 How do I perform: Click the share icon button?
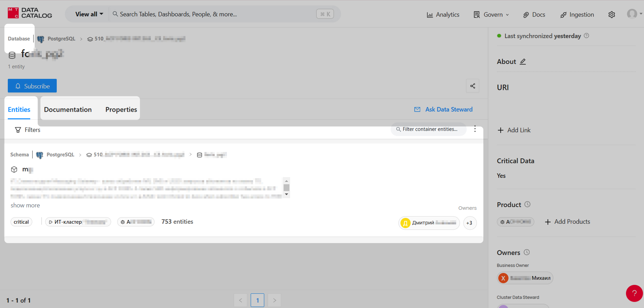[x=472, y=86]
